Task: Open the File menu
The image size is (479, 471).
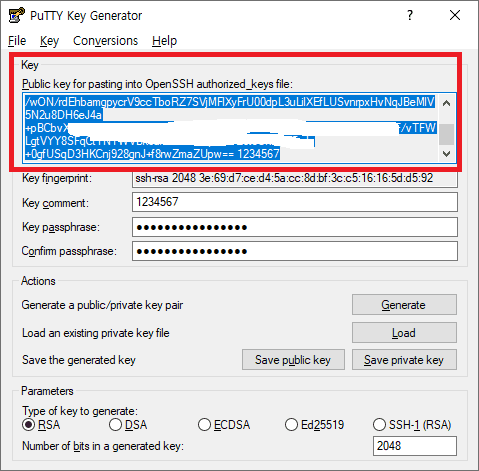Action: [17, 41]
